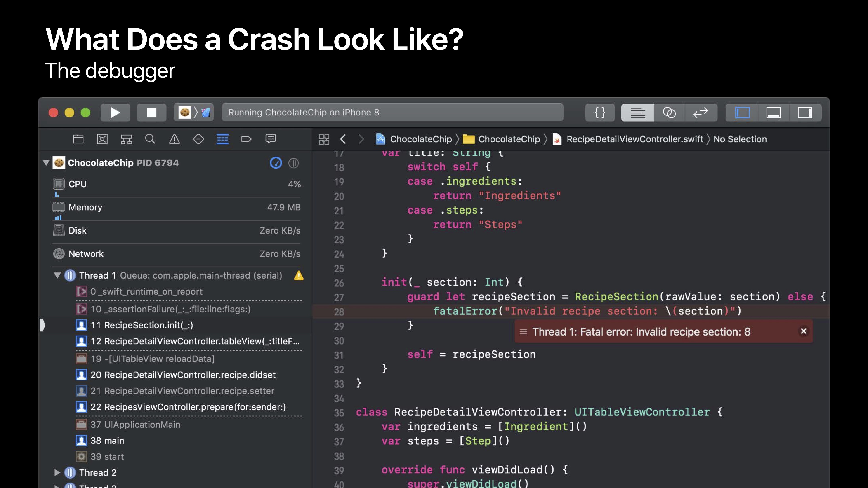
Task: Toggle the left navigator panel
Action: (742, 113)
